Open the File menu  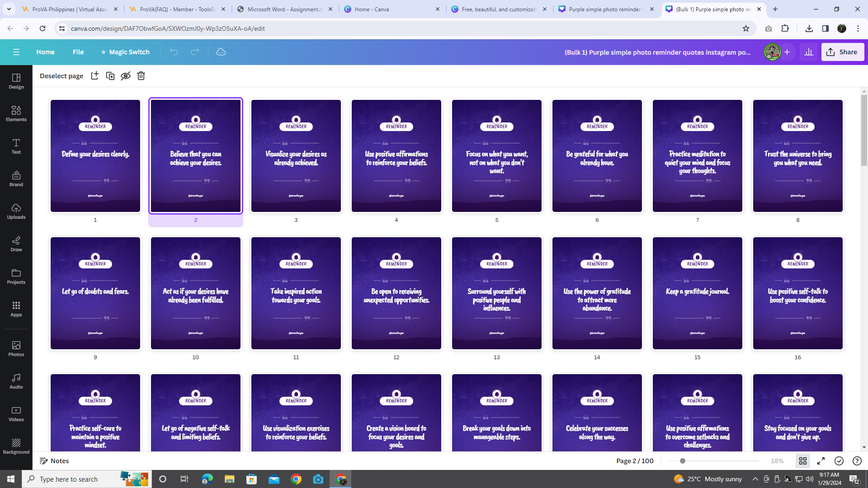click(x=78, y=52)
